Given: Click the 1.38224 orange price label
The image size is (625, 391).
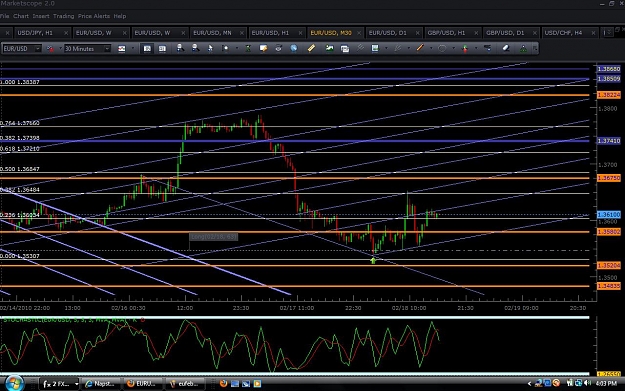Looking at the screenshot, I should click(x=609, y=95).
